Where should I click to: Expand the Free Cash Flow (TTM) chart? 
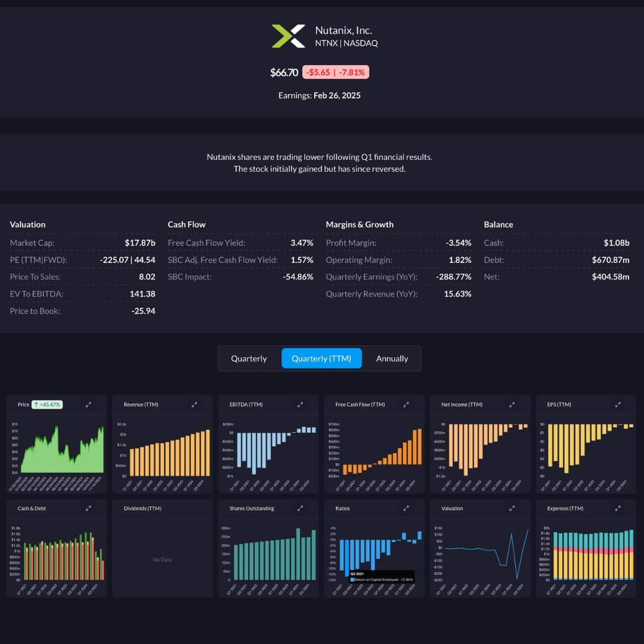click(406, 404)
